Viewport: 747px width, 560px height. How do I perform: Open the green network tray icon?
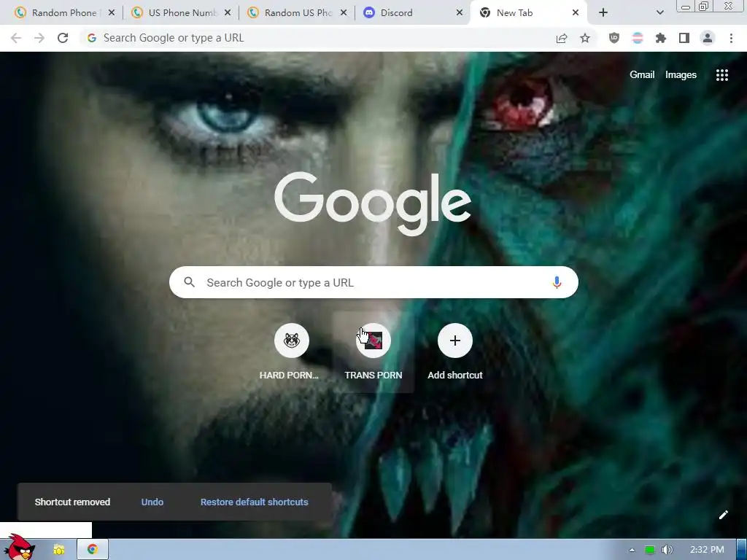pos(649,550)
